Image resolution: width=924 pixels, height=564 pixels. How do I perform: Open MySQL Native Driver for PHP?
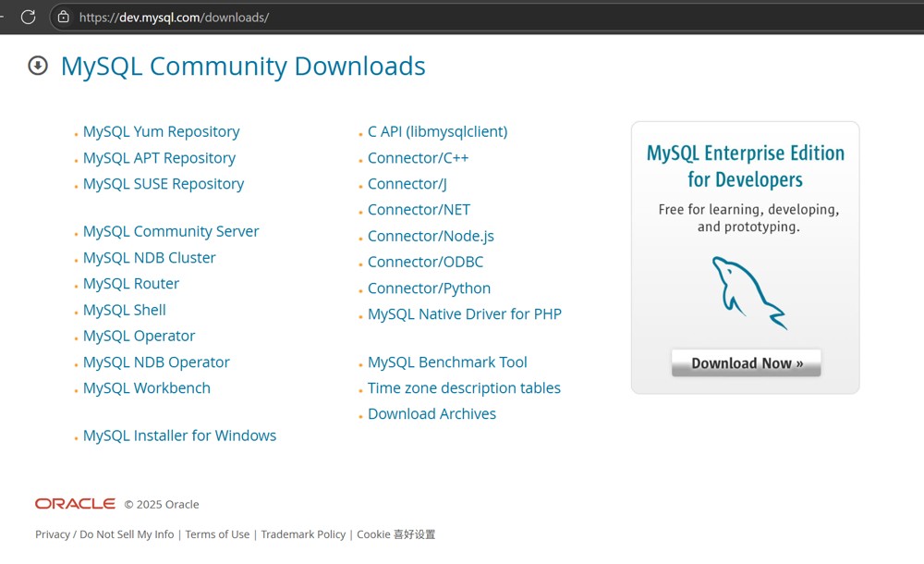(465, 314)
